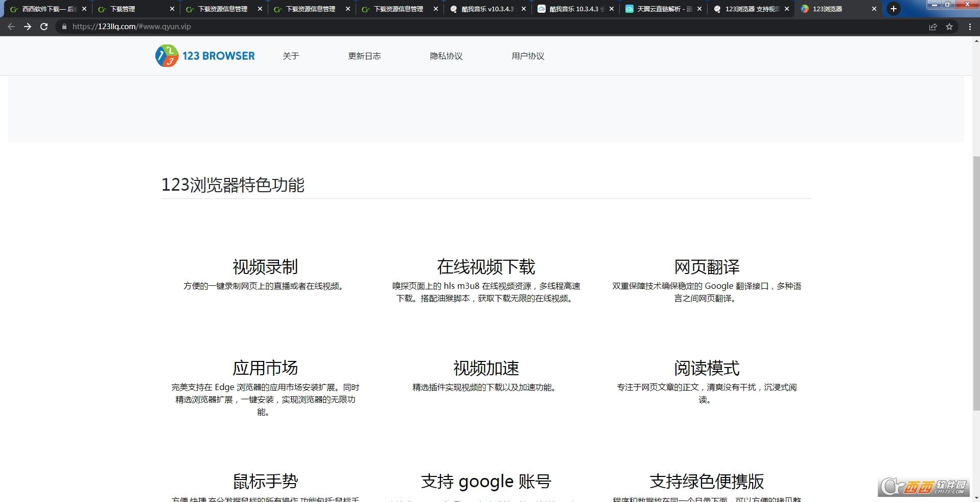This screenshot has height=502, width=980.
Task: Open the 更新日志 navigation link
Action: [x=364, y=56]
